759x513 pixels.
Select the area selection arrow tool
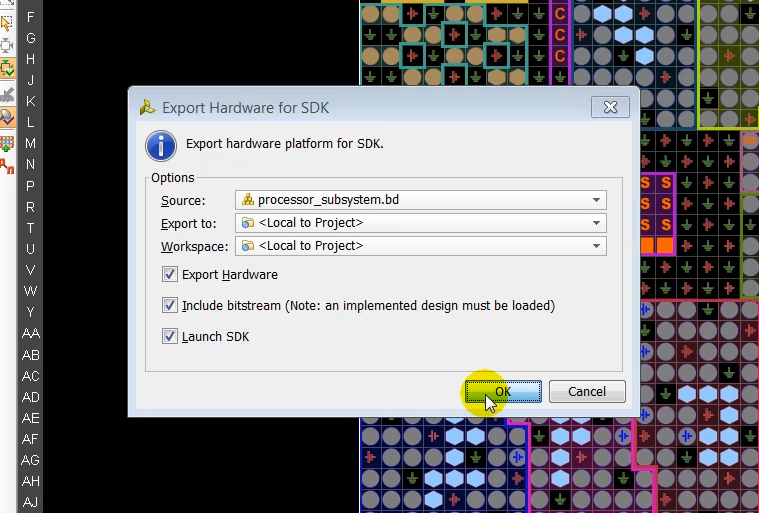tap(7, 23)
